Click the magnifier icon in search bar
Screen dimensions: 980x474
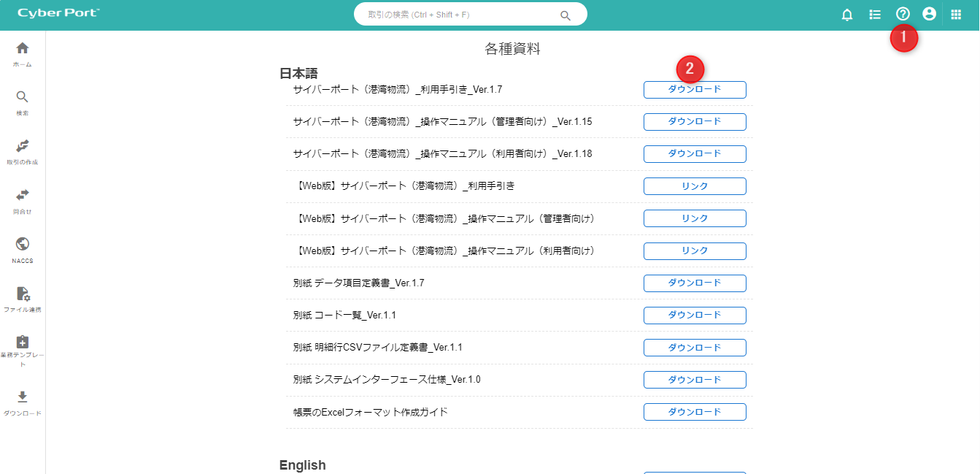click(565, 15)
